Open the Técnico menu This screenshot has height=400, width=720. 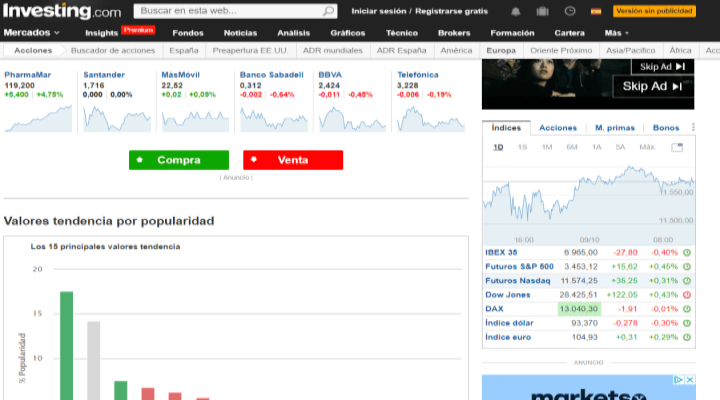pos(402,33)
